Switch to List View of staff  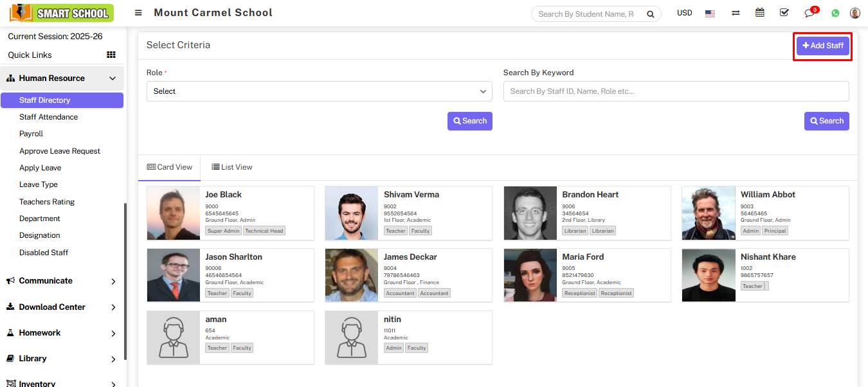(231, 166)
